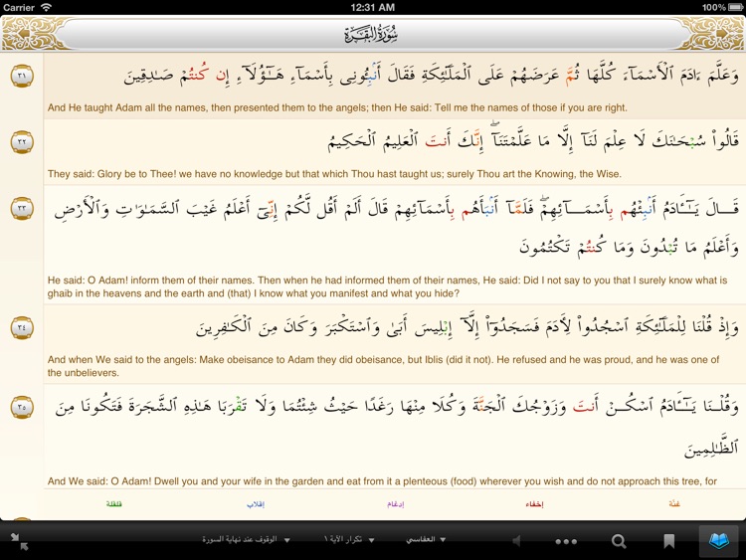Open the verse repeat dropdown تكرار الآية

coord(349,539)
